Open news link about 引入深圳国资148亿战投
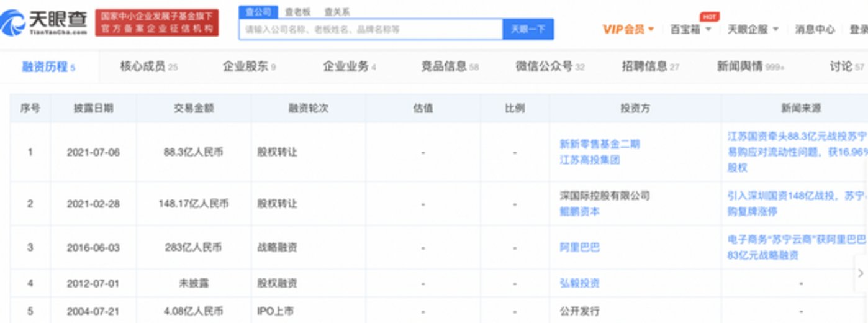 [797, 203]
